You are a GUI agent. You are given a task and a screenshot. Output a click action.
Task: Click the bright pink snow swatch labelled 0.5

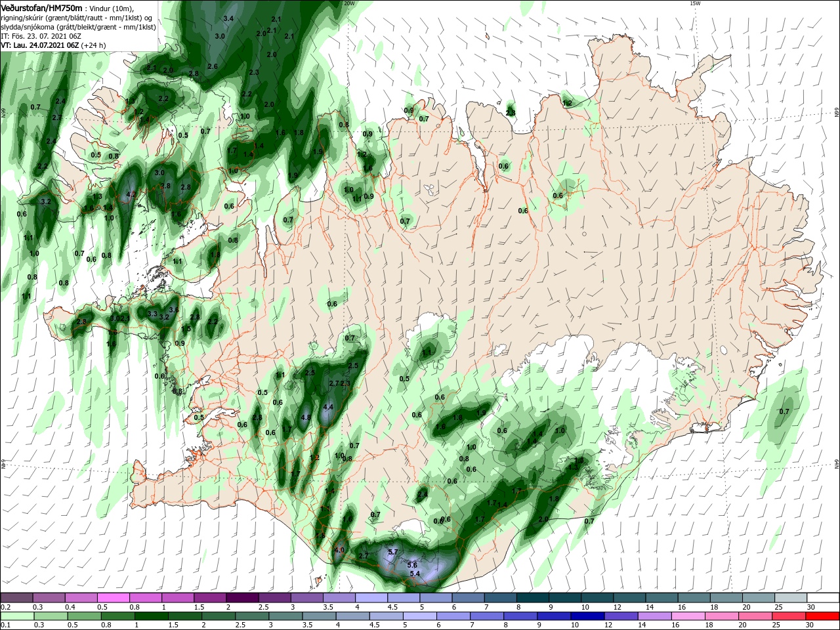(113, 597)
